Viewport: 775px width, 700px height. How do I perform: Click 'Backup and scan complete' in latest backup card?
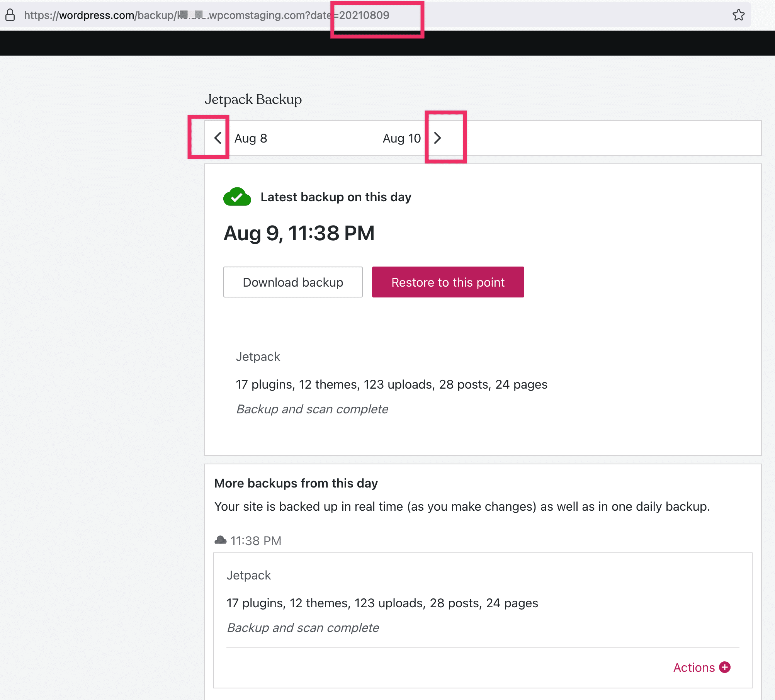[x=312, y=409]
